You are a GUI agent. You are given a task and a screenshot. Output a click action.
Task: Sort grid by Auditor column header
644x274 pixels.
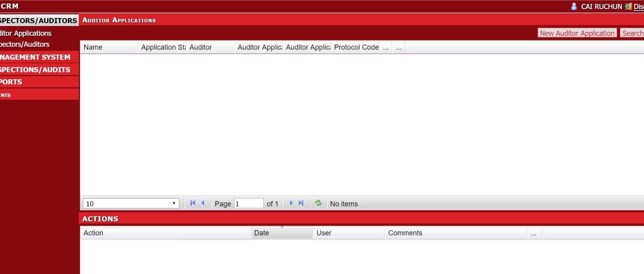coord(210,47)
